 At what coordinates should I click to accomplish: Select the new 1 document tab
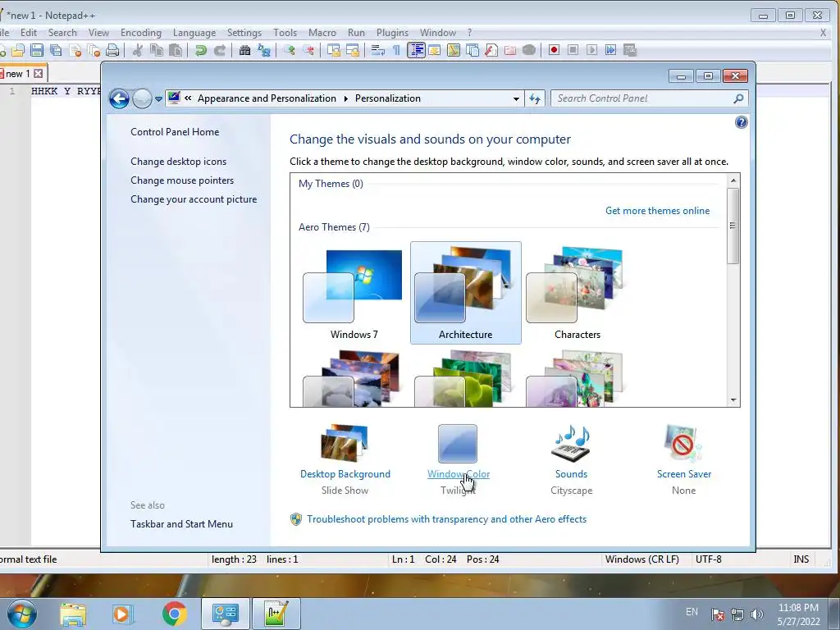pos(17,73)
